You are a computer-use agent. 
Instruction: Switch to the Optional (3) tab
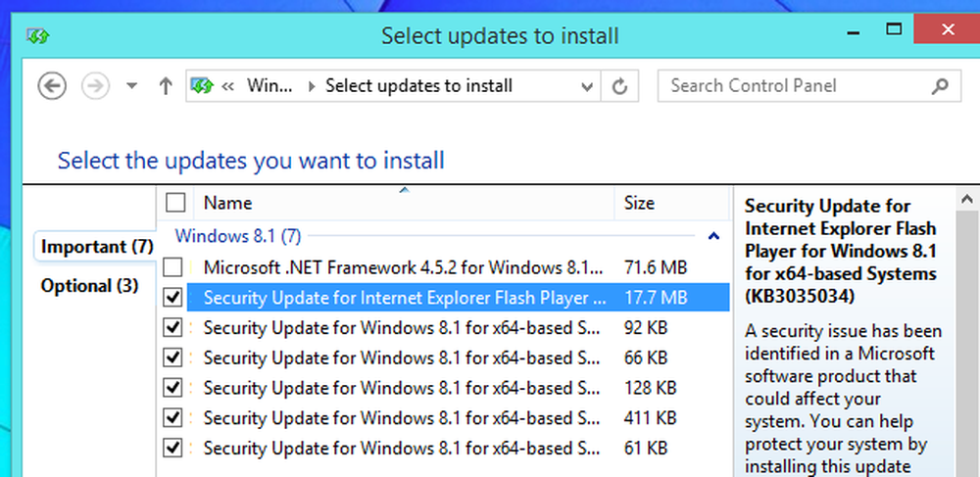point(89,286)
